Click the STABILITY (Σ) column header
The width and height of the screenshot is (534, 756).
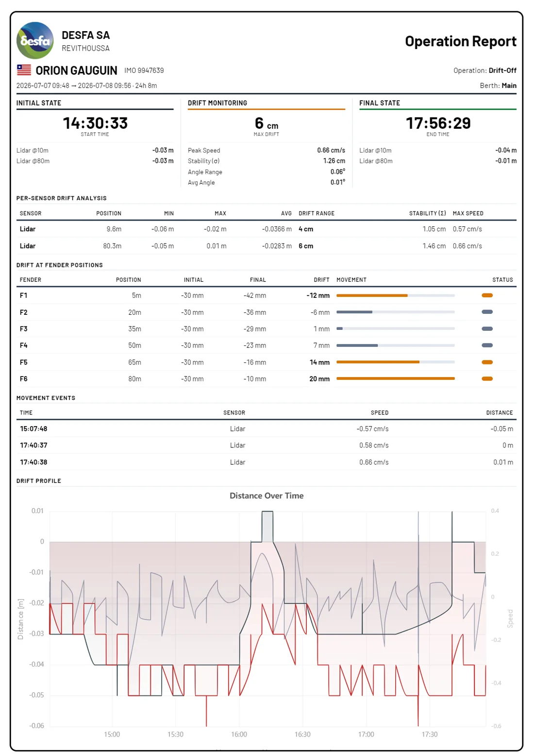click(427, 213)
